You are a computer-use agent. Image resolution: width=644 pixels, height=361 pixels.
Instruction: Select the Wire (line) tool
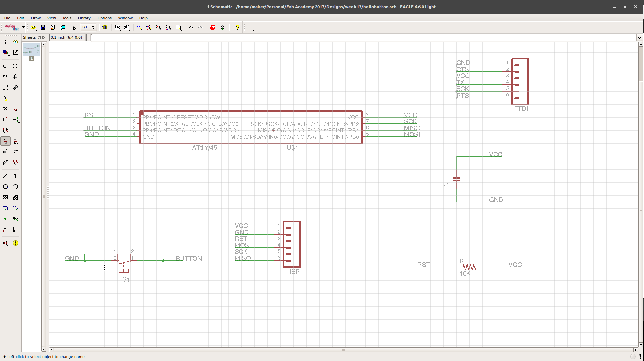[5, 176]
